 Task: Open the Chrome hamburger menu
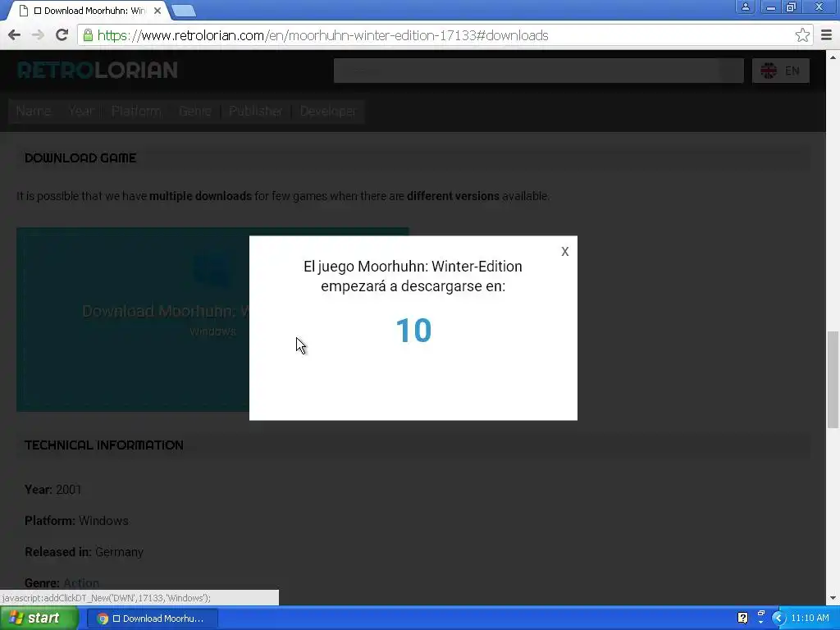827,35
